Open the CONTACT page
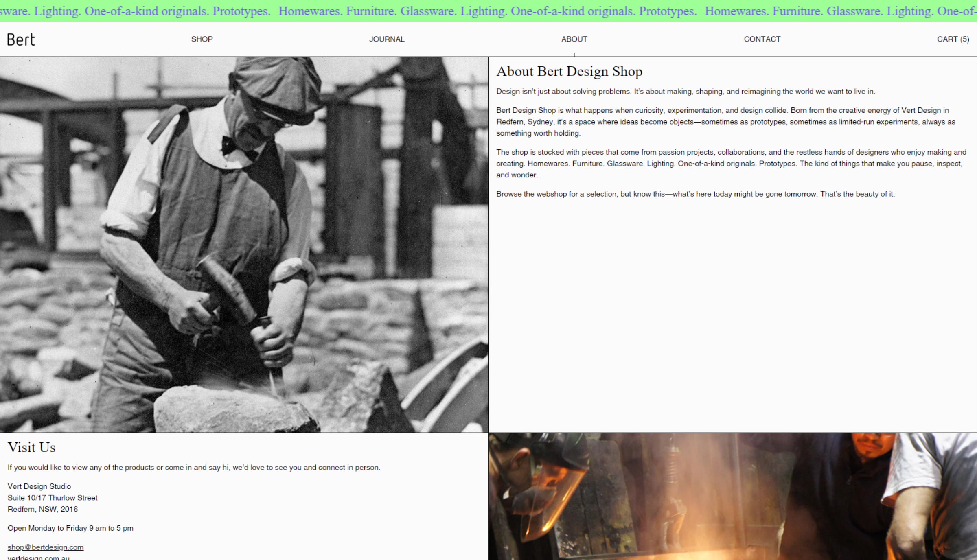The image size is (977, 560). (762, 39)
